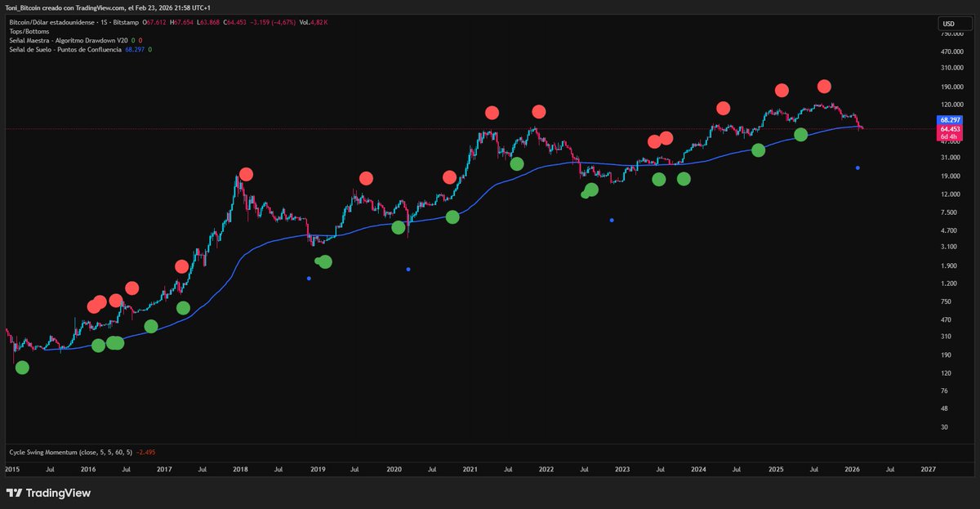Click the 3.100 price axis value
The height and width of the screenshot is (509, 980).
tap(947, 247)
